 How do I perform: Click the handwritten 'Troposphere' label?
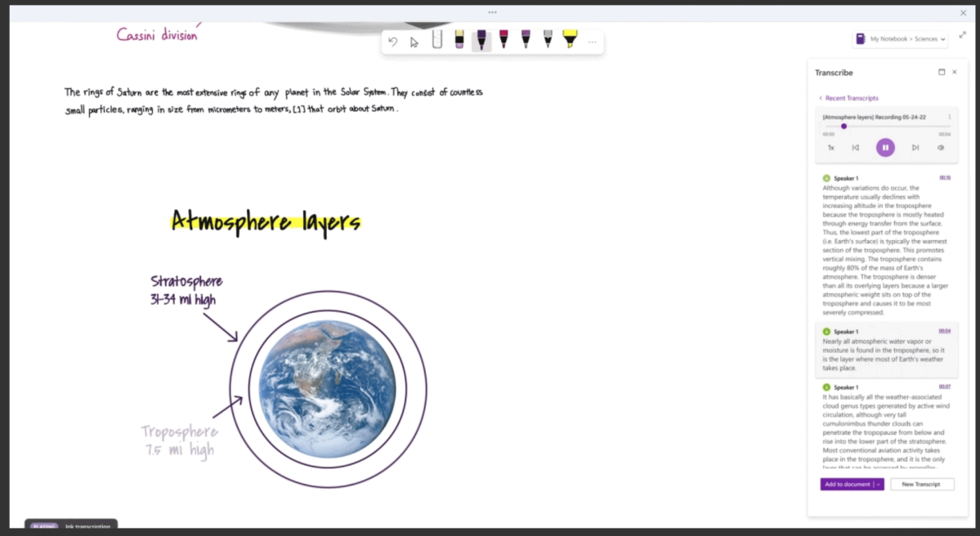[x=179, y=431]
